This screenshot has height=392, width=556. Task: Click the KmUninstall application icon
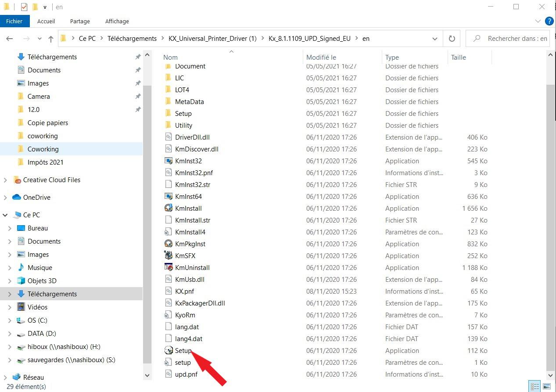tap(169, 267)
